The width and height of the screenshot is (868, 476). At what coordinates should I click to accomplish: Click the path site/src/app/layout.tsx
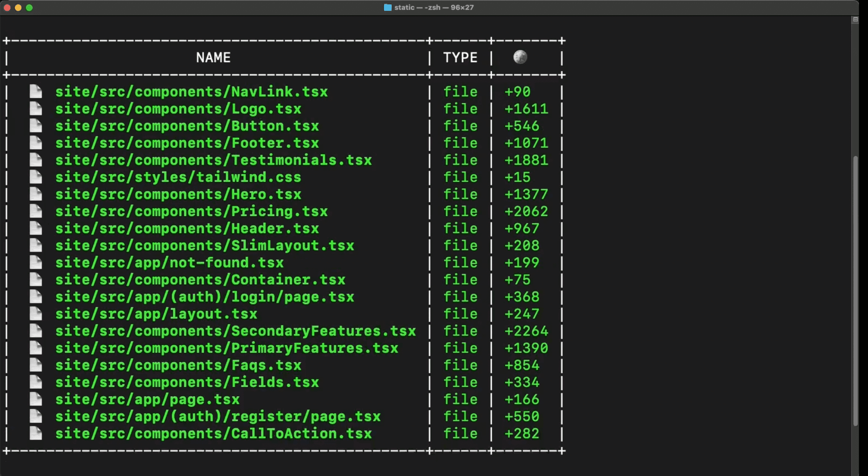click(x=156, y=314)
